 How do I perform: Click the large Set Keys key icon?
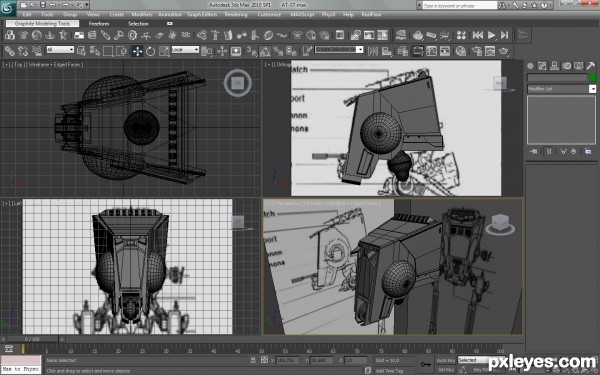click(x=425, y=364)
